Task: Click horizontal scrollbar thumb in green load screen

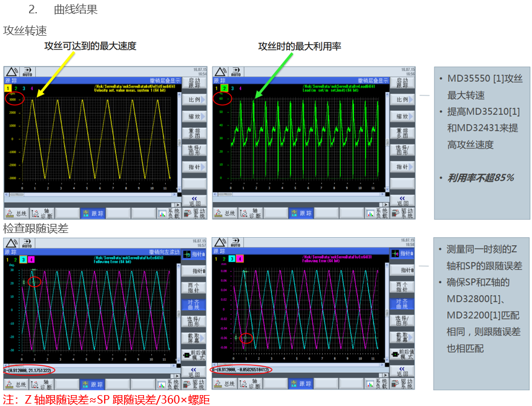Action: (225, 194)
